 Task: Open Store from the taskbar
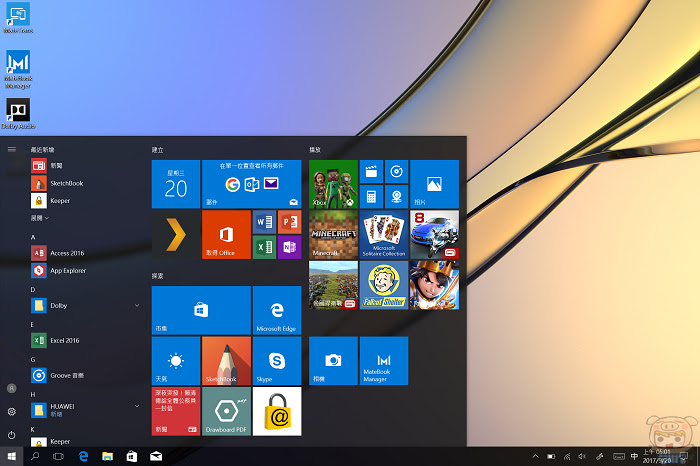coord(132,456)
